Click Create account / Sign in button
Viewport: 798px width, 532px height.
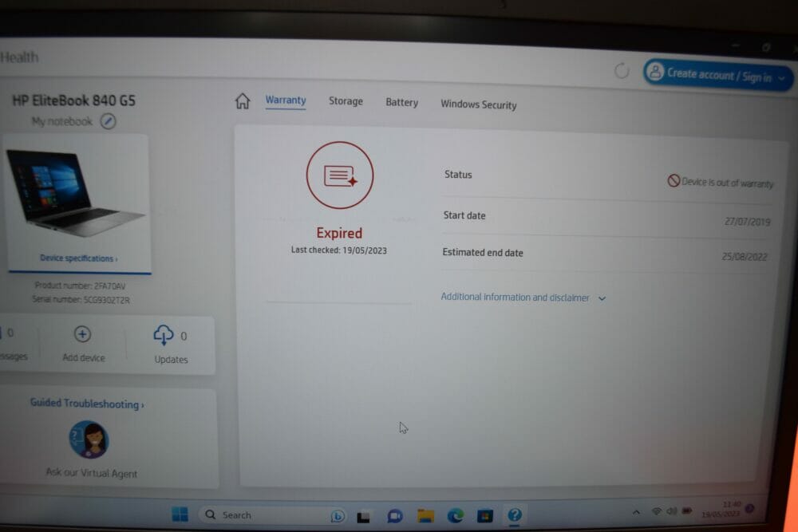pos(717,75)
